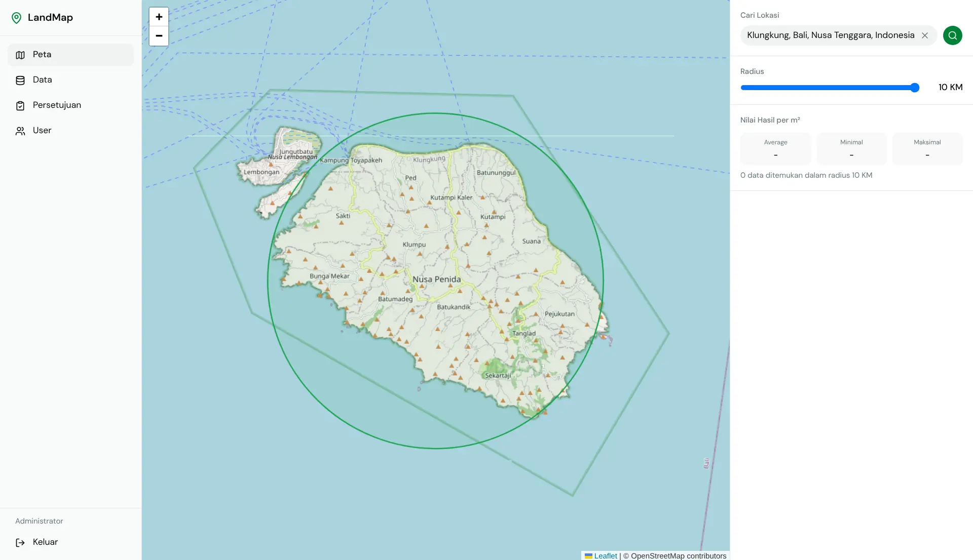Viewport: 973px width, 560px height.
Task: Click the Sakti map label
Action: coord(343,216)
